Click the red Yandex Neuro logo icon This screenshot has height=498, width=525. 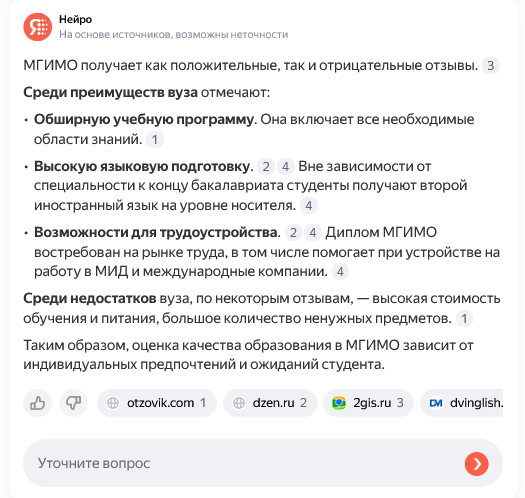[x=38, y=27]
